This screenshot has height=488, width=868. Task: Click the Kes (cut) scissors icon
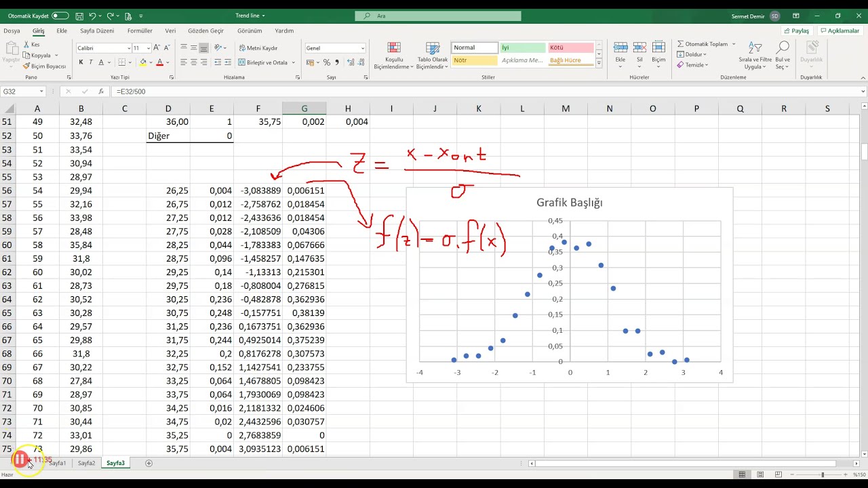pyautogui.click(x=26, y=45)
